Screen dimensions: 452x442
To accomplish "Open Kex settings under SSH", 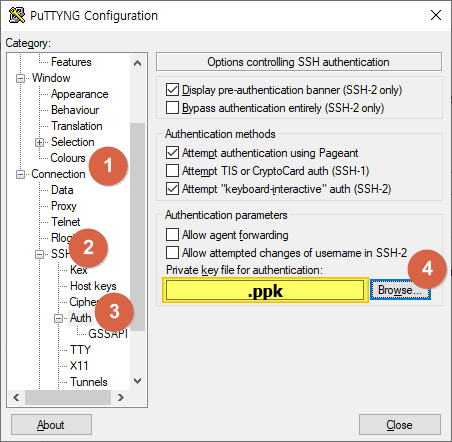I will (x=79, y=270).
